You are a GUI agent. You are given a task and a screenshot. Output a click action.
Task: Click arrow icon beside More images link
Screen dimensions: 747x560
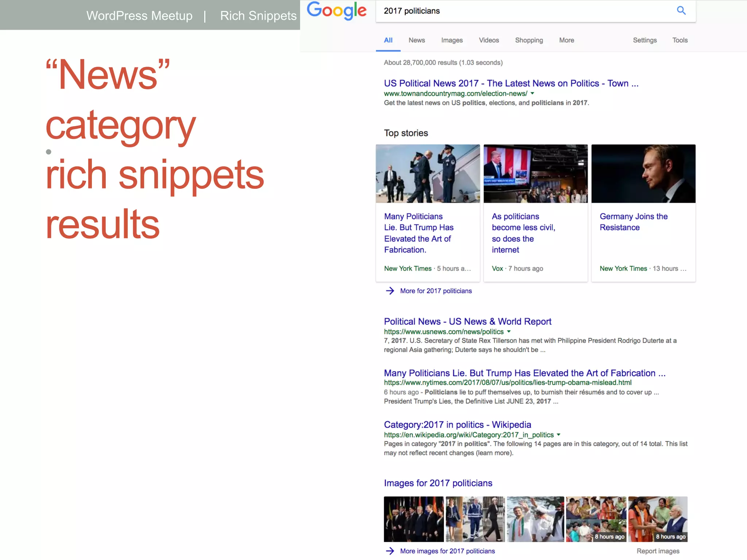tap(390, 551)
